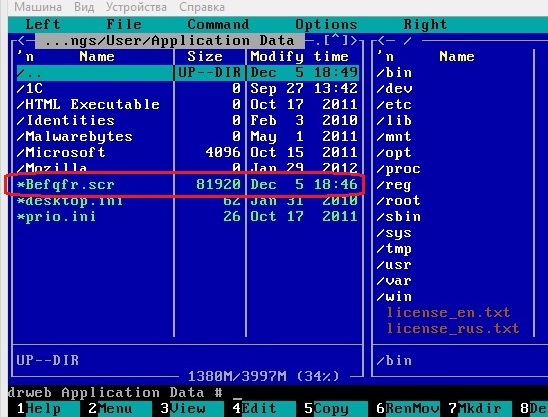The image size is (548, 417).
Task: Click left panel history back arrow
Action: click(21, 41)
